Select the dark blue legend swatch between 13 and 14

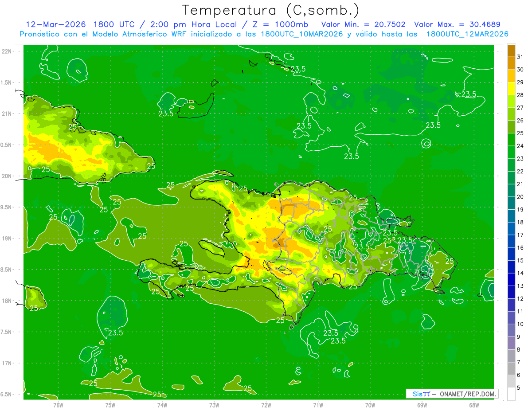pyautogui.click(x=511, y=279)
